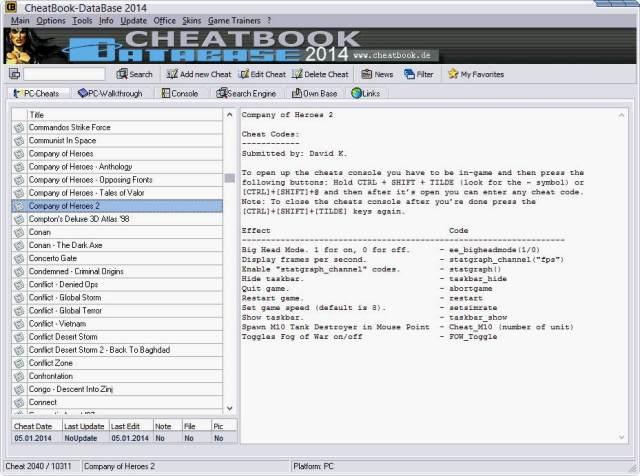640x476 pixels.
Task: Click the print icon left of search box
Action: (x=14, y=74)
